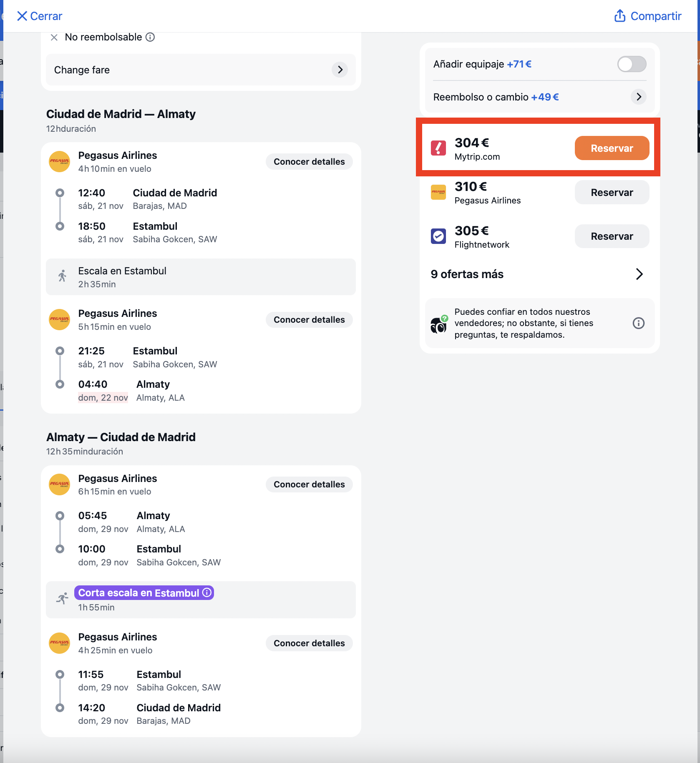Expand Reembolso o cambio options
Screen dimensions: 700x763
(639, 97)
